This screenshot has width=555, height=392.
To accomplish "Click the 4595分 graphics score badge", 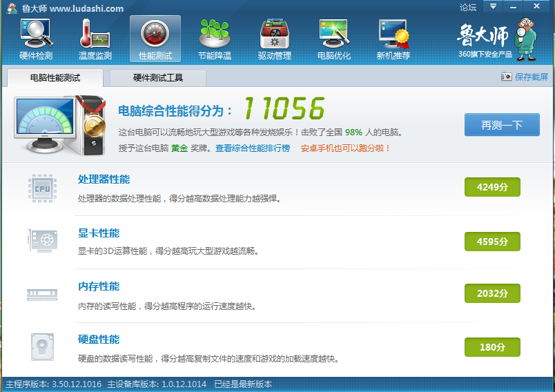I will coord(492,242).
